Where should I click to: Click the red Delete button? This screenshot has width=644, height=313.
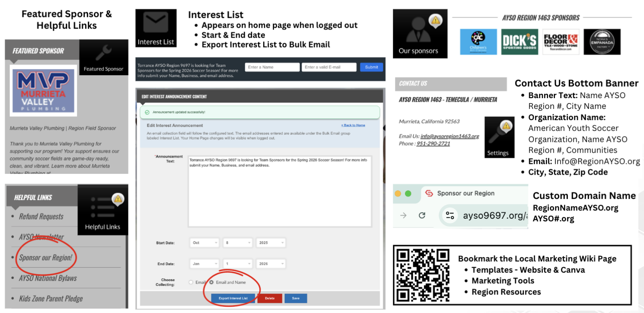click(x=270, y=298)
